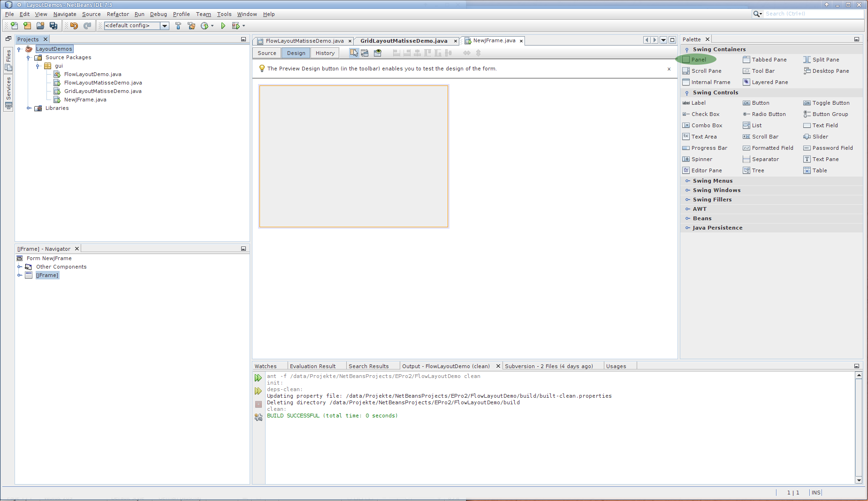Minimize the Palette panel
868x501 pixels.
coord(857,39)
